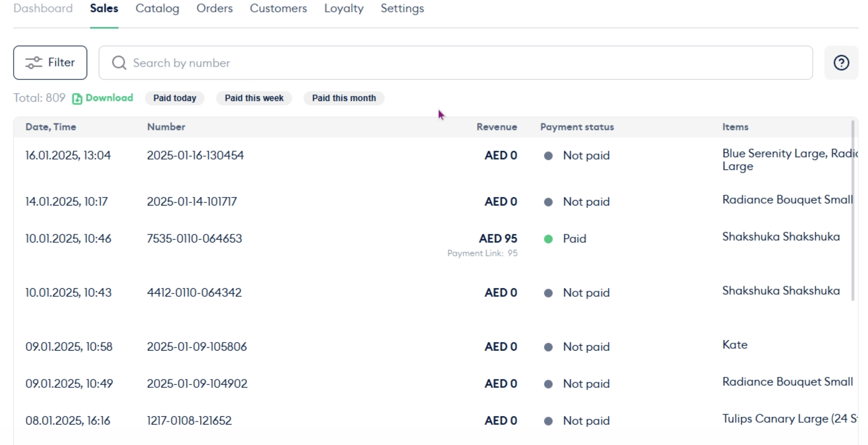Screen dimensions: 868x445
Task: Click the green download file icon
Action: pyautogui.click(x=77, y=99)
